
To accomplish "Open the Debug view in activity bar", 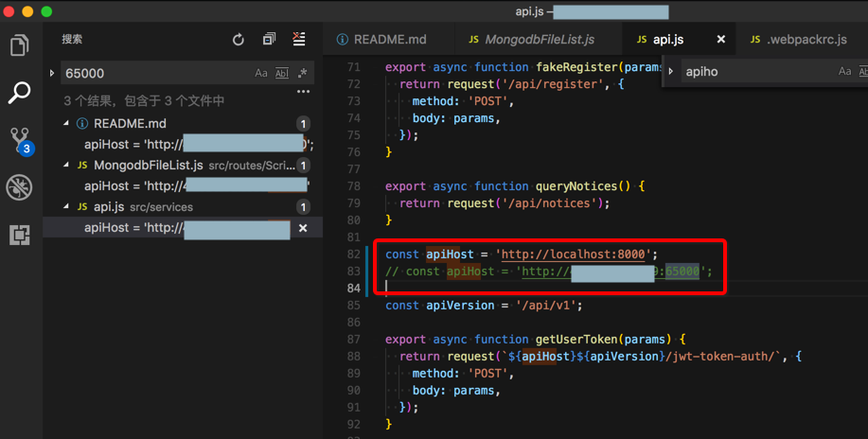I will coord(19,187).
